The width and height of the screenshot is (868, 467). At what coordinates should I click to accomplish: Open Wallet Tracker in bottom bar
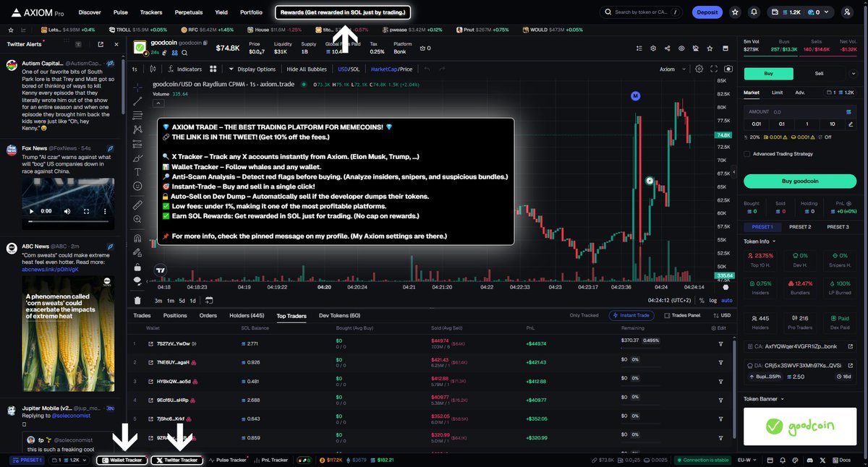(x=122, y=460)
